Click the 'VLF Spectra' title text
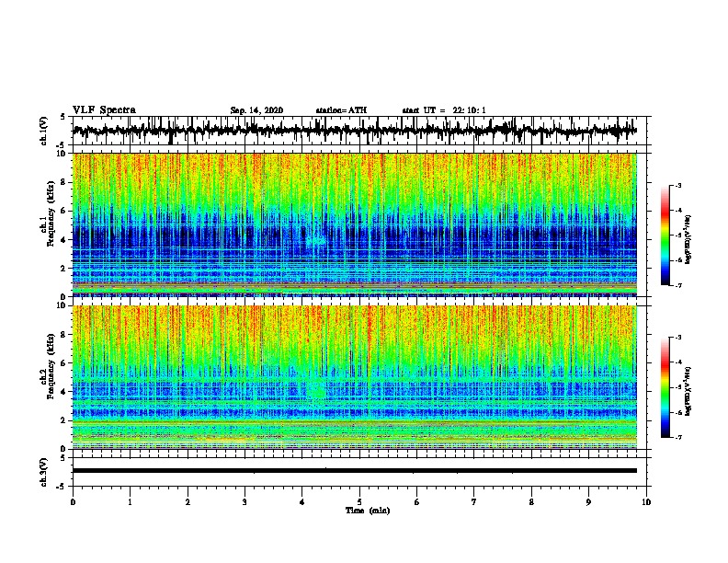Image resolution: width=728 pixels, height=563 pixels. point(104,110)
